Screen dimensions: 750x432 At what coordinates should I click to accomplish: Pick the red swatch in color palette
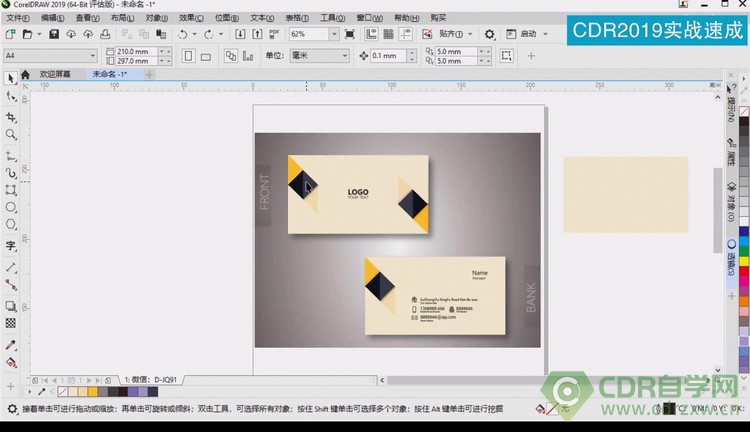744,271
